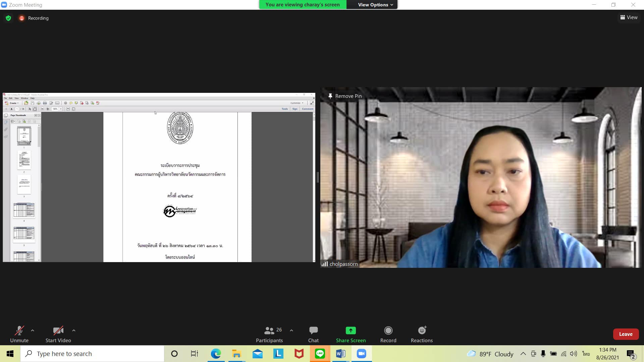
Task: Click the Chat icon in Zoom toolbar
Action: [x=313, y=334]
